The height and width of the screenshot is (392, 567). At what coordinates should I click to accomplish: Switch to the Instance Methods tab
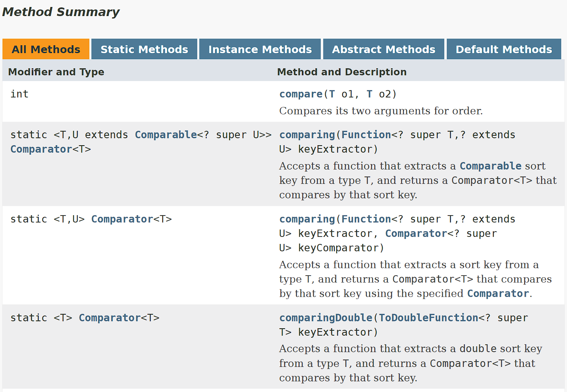[260, 49]
